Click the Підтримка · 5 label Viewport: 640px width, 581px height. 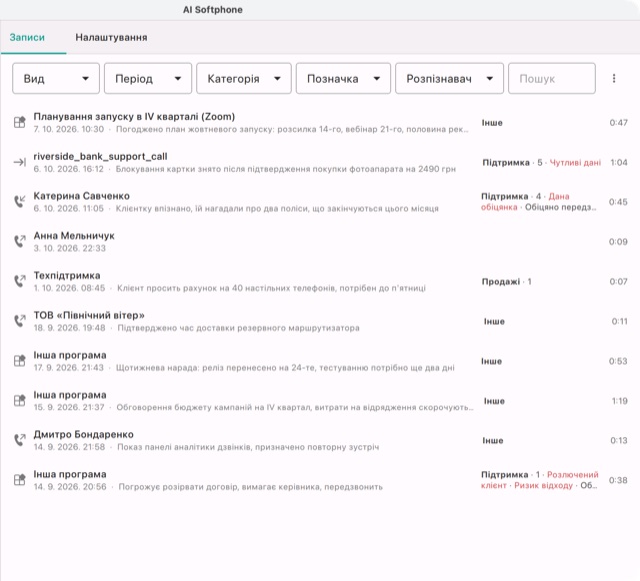[x=512, y=163]
